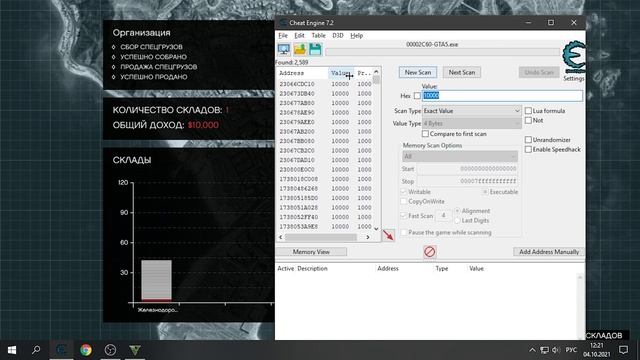
Task: Click the save table floppy icon
Action: pyautogui.click(x=315, y=49)
